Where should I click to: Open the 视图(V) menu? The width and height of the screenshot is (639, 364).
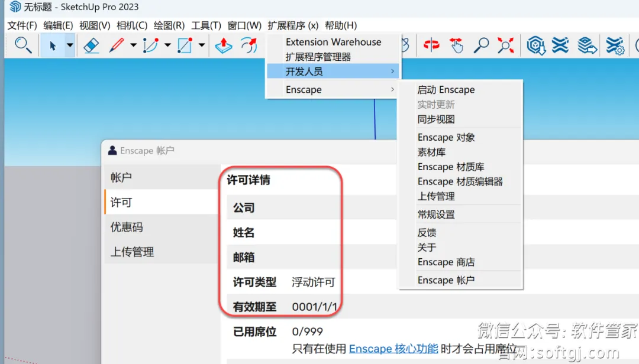[x=95, y=25]
